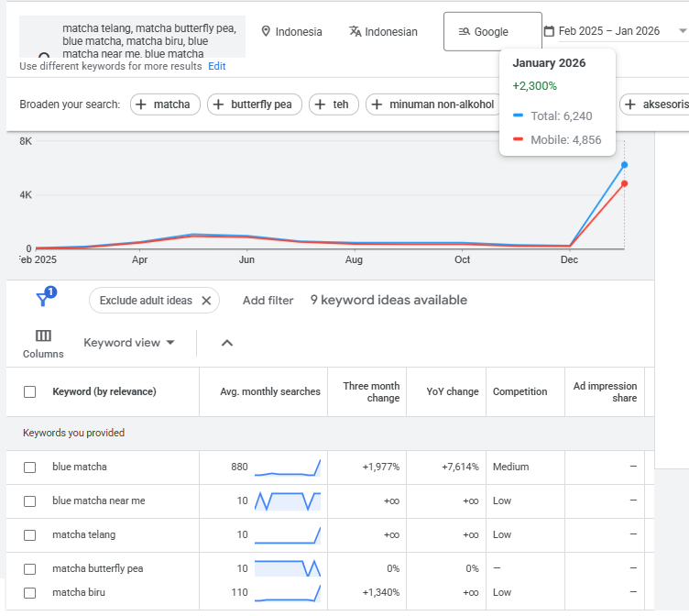The image size is (689, 616).
Task: Collapse the chart with chevron up
Action: pos(227,343)
